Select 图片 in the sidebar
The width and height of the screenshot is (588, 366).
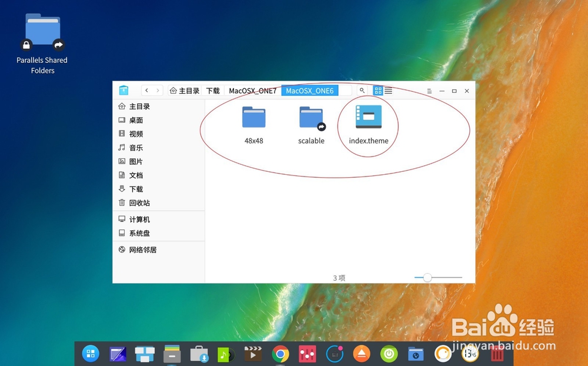(135, 161)
